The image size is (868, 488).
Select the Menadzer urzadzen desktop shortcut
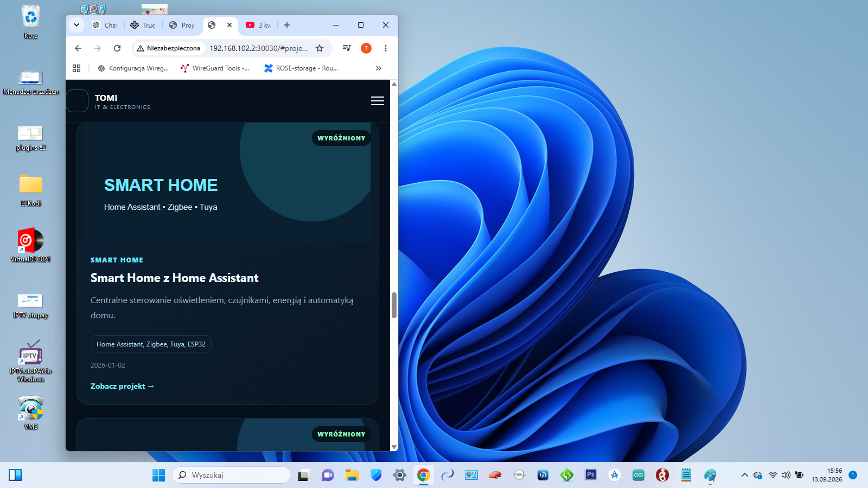(x=31, y=82)
